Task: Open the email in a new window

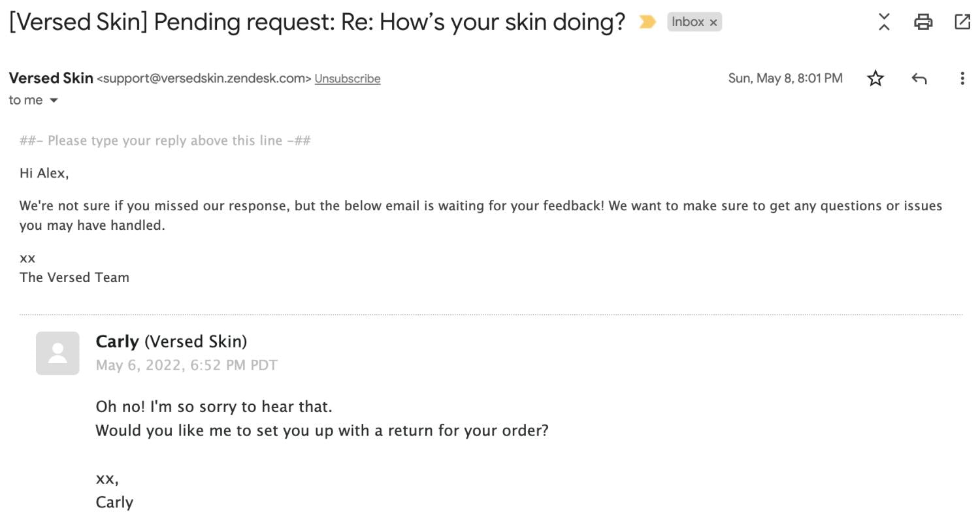Action: (962, 22)
